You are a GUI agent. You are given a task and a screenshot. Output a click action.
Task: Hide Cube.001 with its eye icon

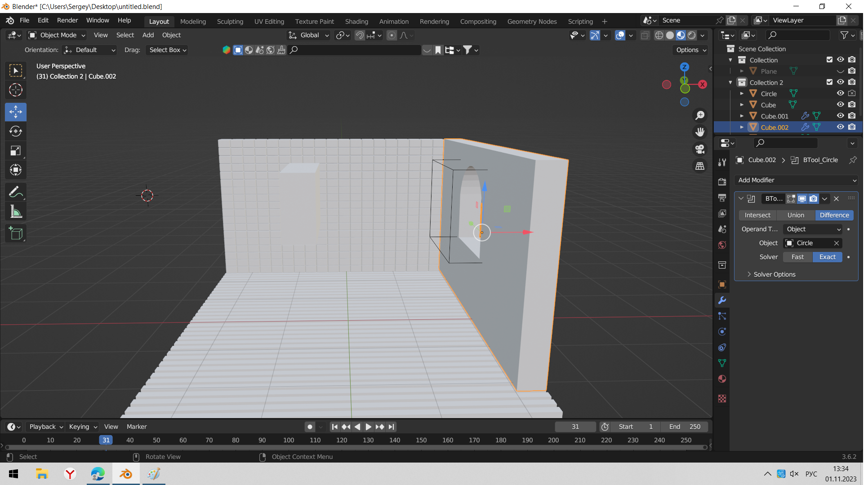tap(840, 116)
